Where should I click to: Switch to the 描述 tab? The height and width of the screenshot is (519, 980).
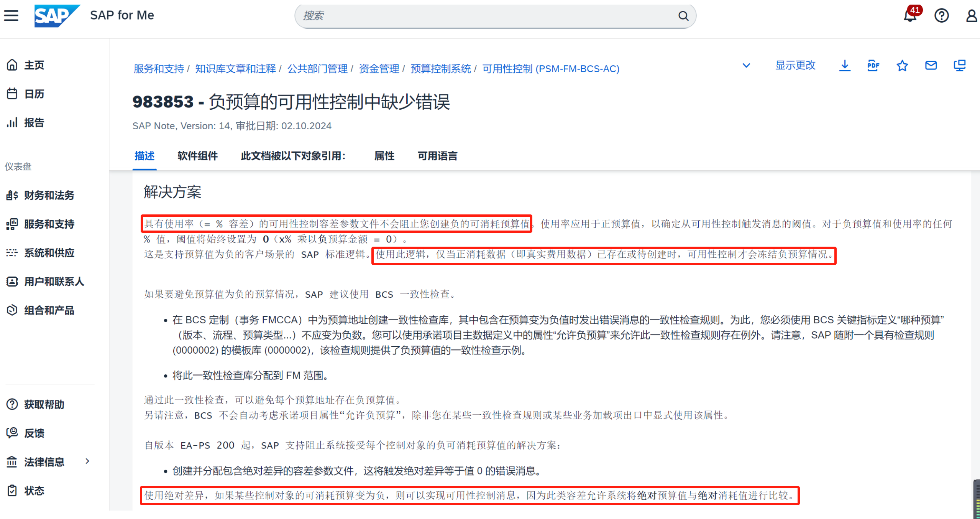click(144, 156)
